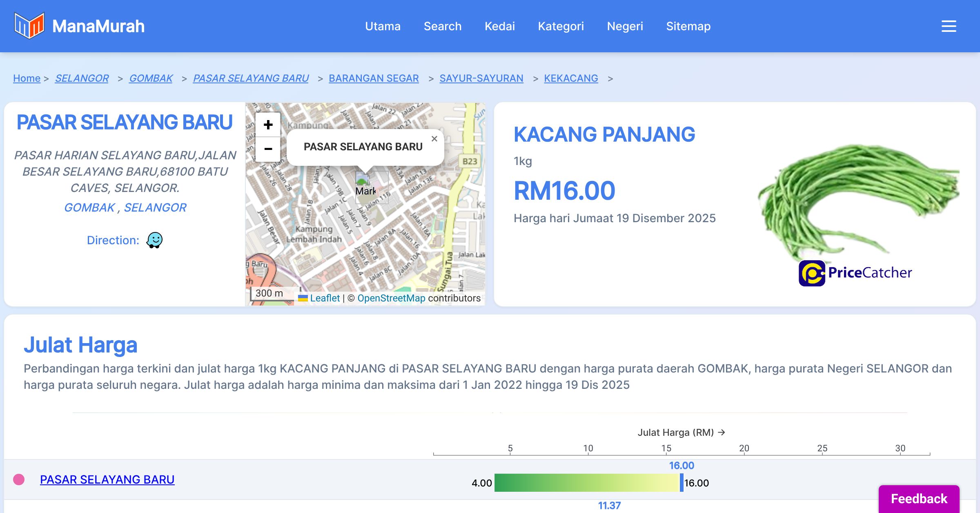980x513 pixels.
Task: Click the KEKACANG breadcrumb link
Action: tap(570, 78)
